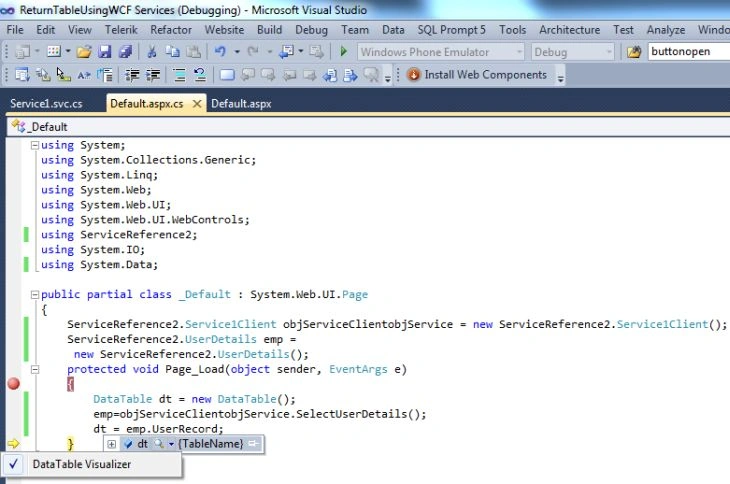Open bookmark toolbar overflow options
The height and width of the screenshot is (484, 730).
(388, 77)
